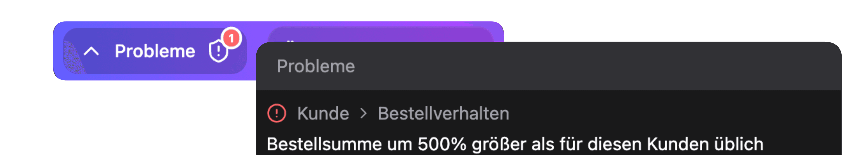Collapse the Probleme popup via the up chevron
Viewport: 868px width, 155px height.
point(91,51)
